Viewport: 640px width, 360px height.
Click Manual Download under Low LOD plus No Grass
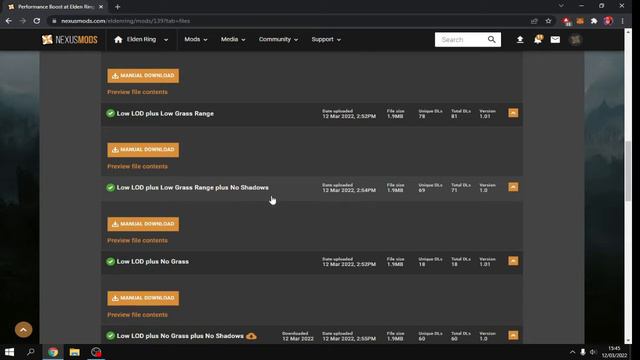(143, 298)
